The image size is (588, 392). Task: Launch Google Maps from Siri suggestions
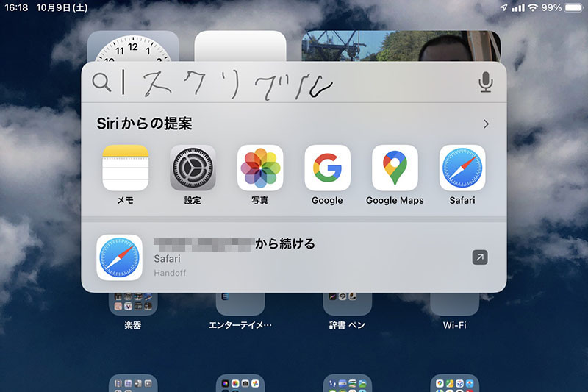click(x=395, y=168)
